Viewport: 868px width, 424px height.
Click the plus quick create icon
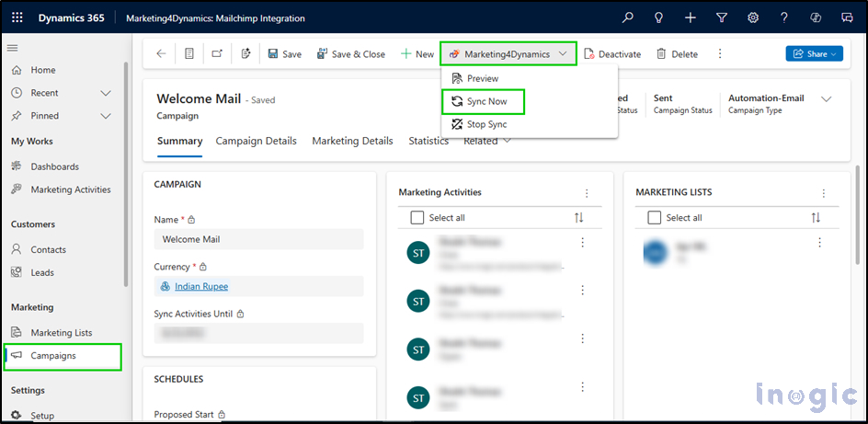[x=691, y=17]
